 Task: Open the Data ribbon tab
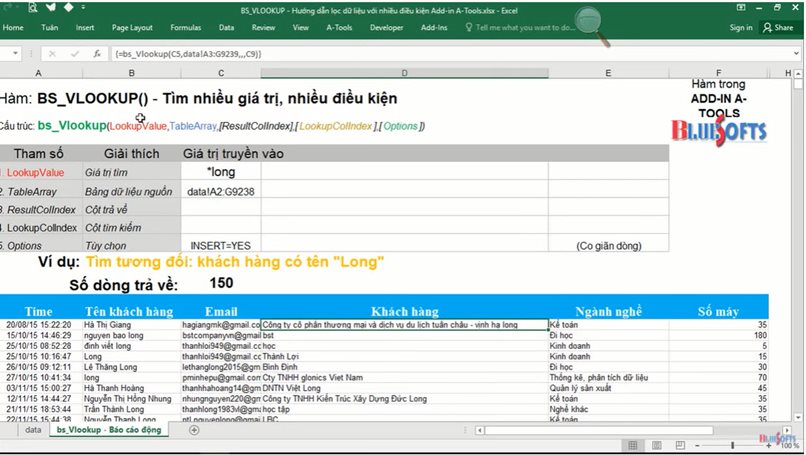click(x=226, y=28)
